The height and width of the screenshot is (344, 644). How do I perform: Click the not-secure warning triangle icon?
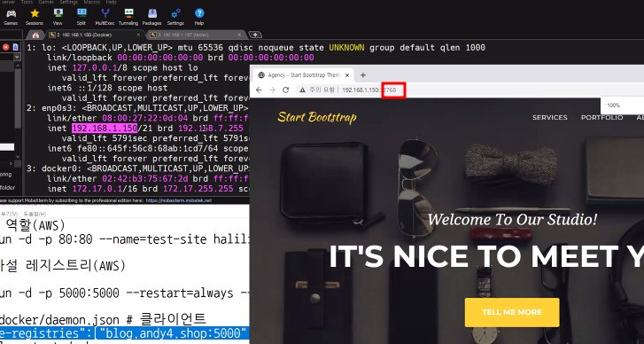click(x=302, y=90)
